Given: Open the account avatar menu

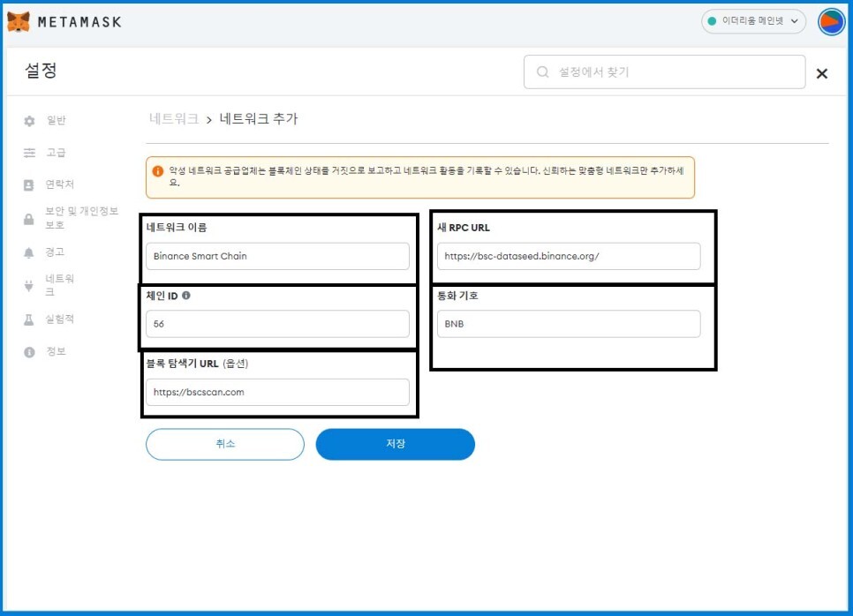Looking at the screenshot, I should pyautogui.click(x=831, y=22).
